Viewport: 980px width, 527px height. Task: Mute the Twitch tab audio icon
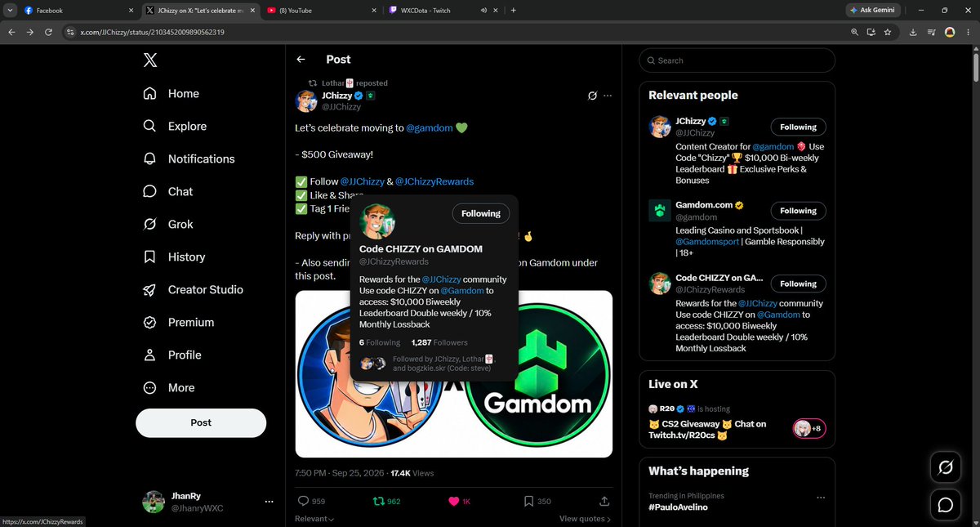tap(483, 11)
